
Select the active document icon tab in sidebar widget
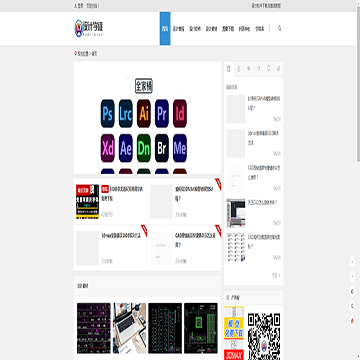[229, 69]
